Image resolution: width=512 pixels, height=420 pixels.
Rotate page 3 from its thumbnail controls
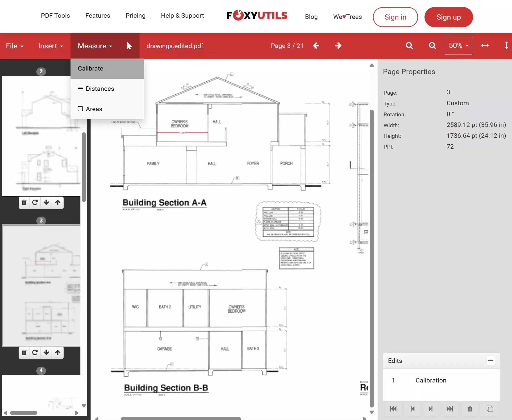point(35,353)
